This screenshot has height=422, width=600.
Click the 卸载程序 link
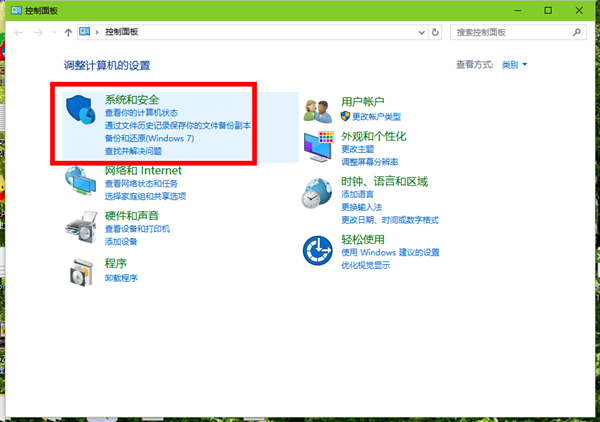[x=121, y=278]
